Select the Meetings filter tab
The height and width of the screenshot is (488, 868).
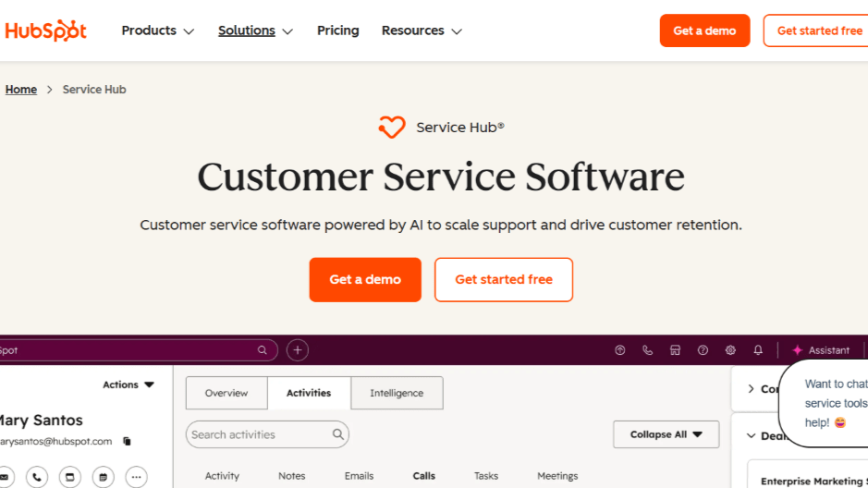tap(557, 476)
